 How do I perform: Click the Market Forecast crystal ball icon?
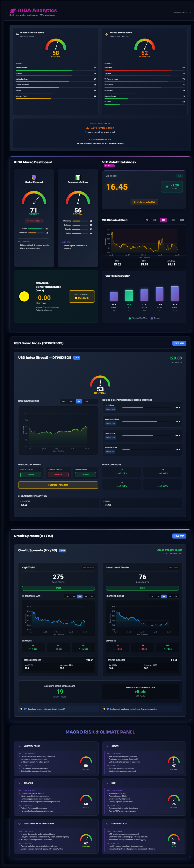34,177
